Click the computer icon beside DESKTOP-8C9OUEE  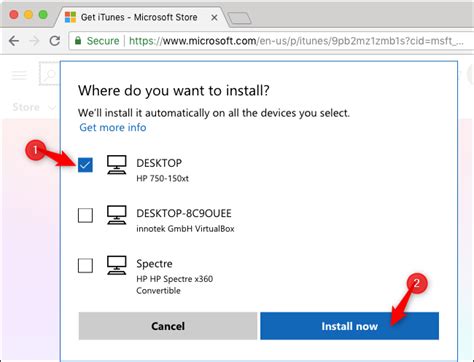(117, 215)
